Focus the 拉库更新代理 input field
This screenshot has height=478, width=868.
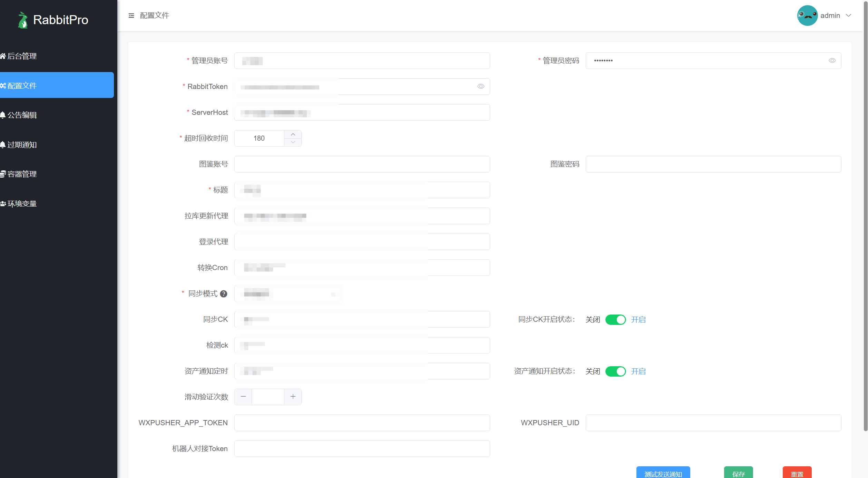(362, 216)
